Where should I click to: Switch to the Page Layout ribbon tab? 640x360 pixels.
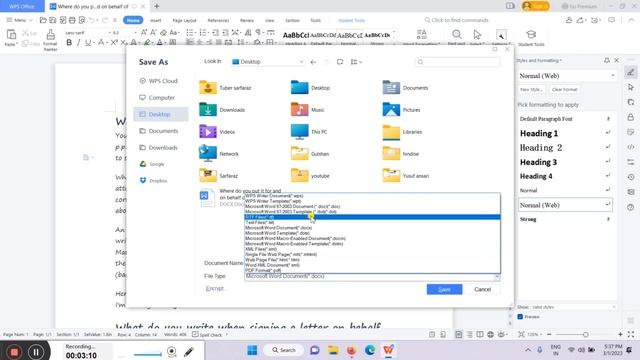pyautogui.click(x=184, y=20)
